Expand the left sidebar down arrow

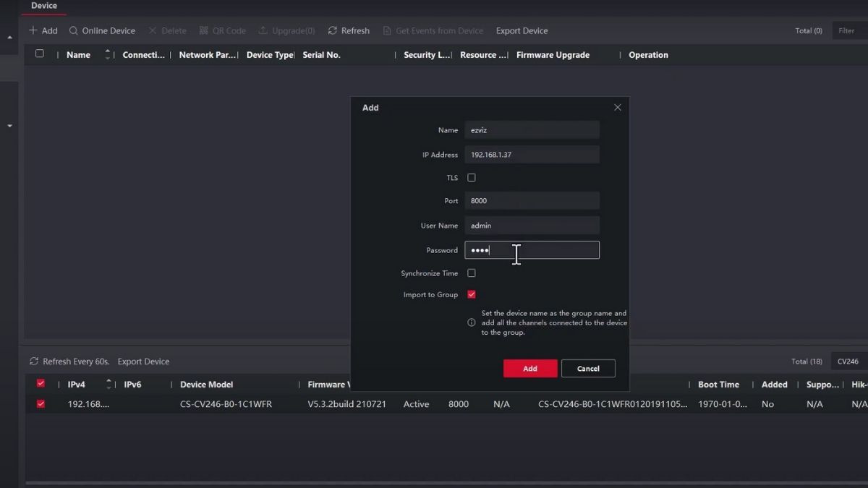[10, 126]
